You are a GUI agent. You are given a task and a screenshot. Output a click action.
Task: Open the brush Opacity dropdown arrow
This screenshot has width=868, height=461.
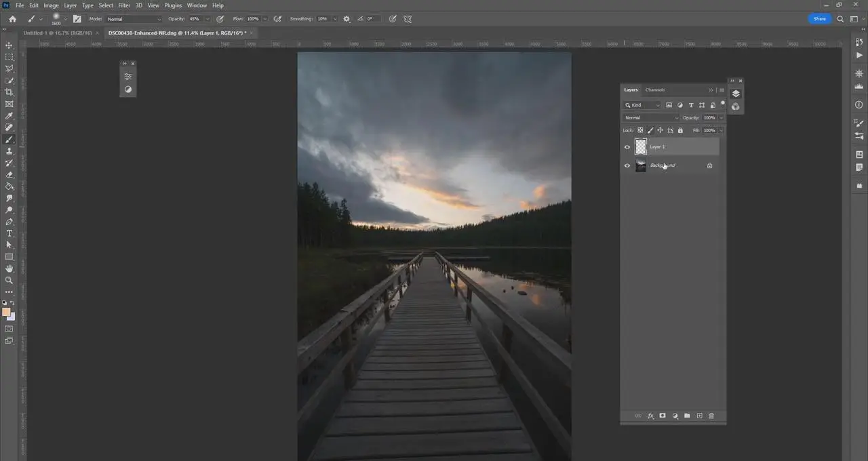point(208,19)
